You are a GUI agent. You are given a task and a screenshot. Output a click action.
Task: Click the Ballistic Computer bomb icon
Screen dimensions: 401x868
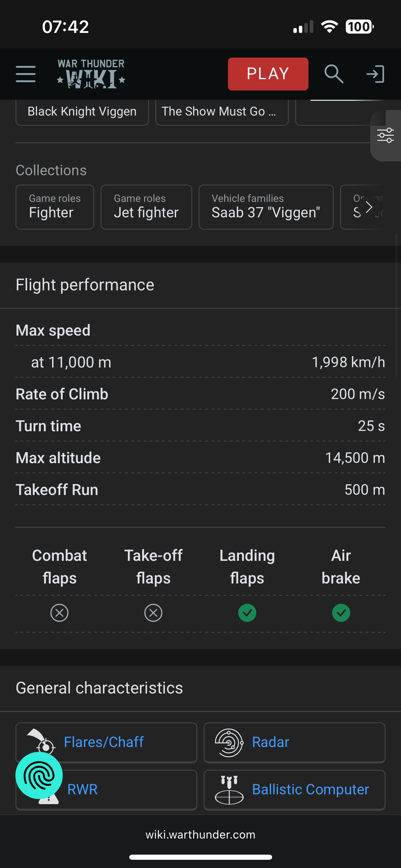pyautogui.click(x=229, y=790)
